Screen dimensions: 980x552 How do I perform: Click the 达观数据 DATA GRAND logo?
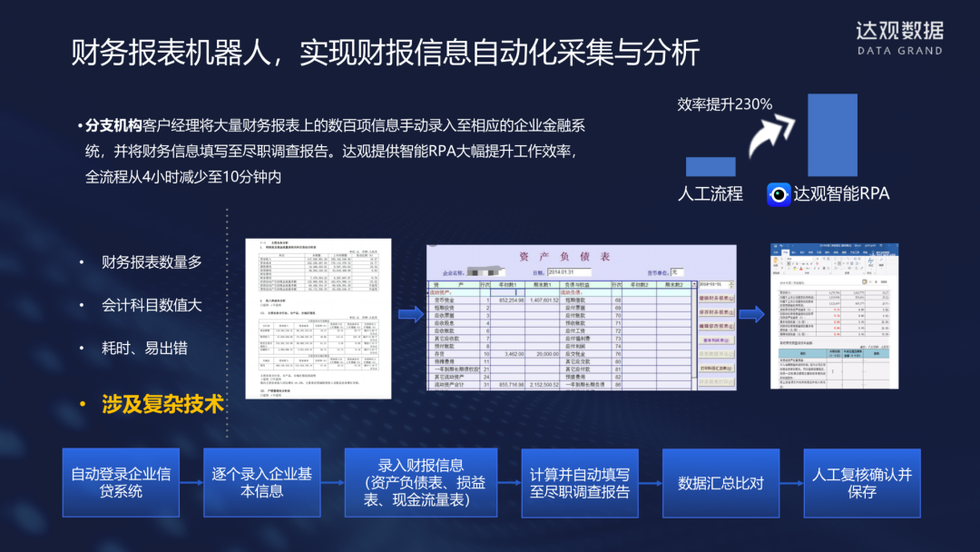tap(899, 38)
